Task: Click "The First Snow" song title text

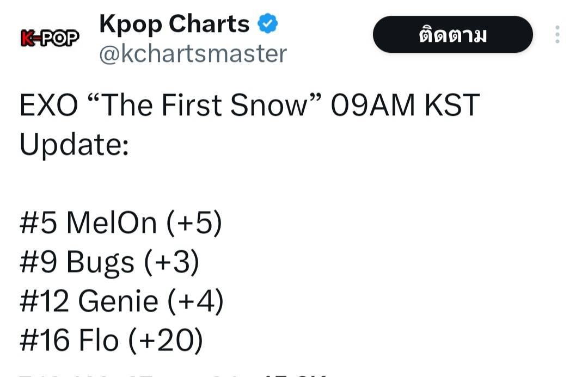Action: coord(204,105)
